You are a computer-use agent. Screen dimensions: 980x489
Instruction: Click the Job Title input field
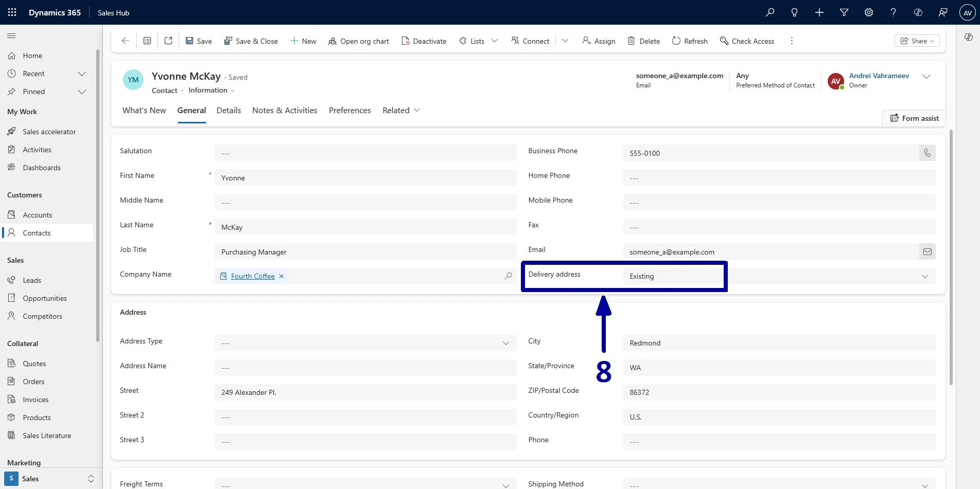coord(365,251)
